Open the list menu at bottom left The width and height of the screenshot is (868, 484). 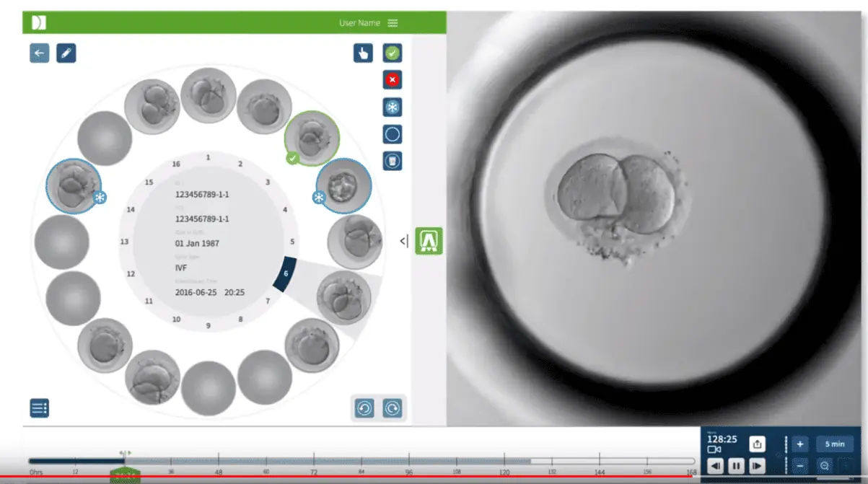coord(40,408)
